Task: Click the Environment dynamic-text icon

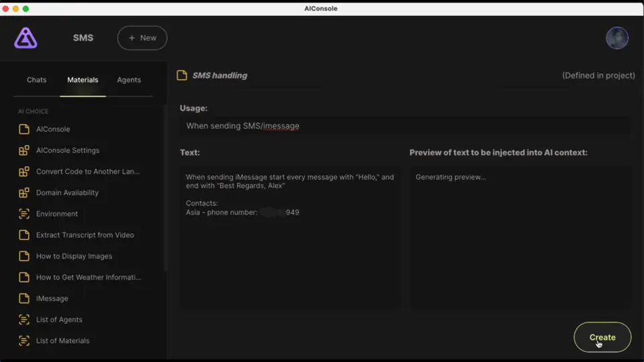Action: click(x=24, y=214)
